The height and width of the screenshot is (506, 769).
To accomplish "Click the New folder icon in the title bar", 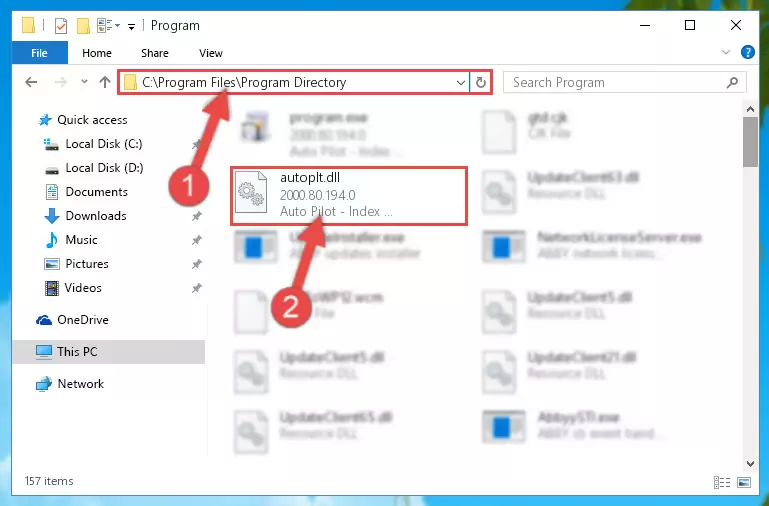I will (83, 25).
